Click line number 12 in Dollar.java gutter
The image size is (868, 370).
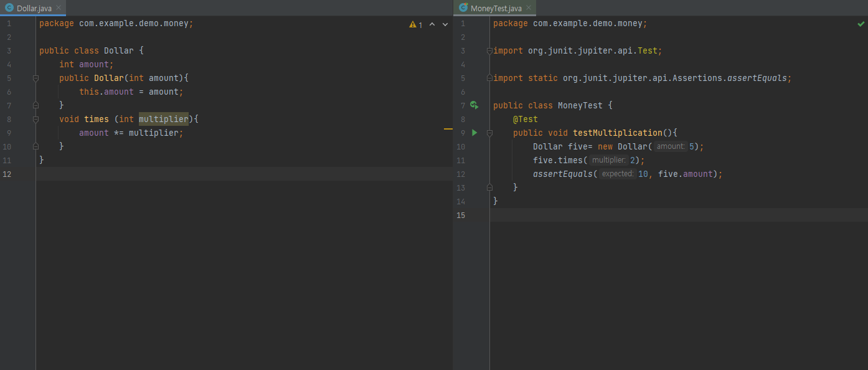(x=6, y=174)
